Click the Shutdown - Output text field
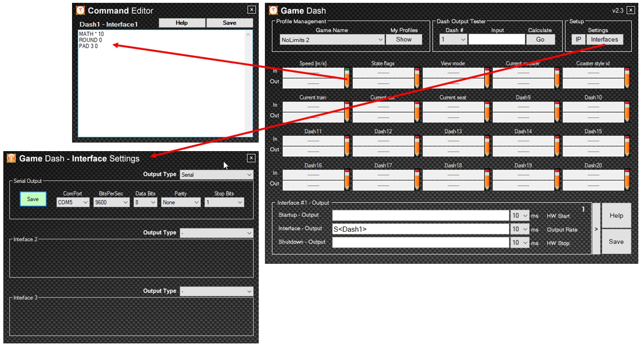644x351 pixels. tap(421, 243)
